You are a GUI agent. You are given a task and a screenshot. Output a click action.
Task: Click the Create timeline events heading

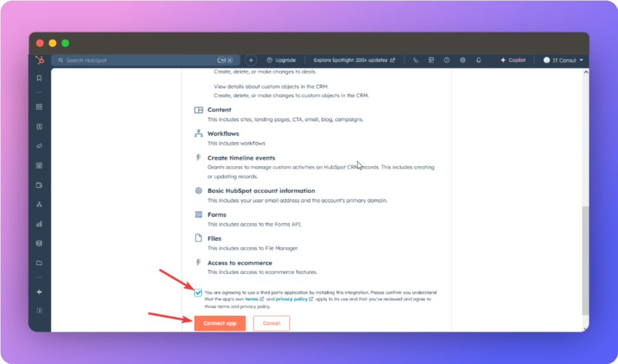[x=241, y=158]
